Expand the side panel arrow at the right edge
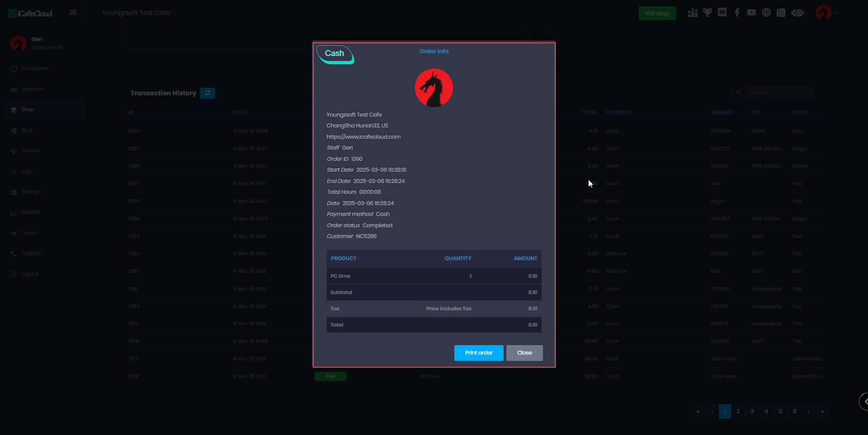 (864, 401)
